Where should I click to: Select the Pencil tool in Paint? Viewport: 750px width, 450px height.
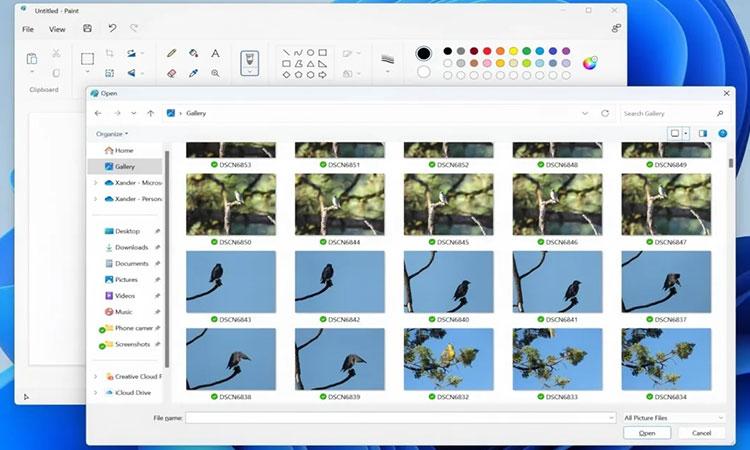171,53
